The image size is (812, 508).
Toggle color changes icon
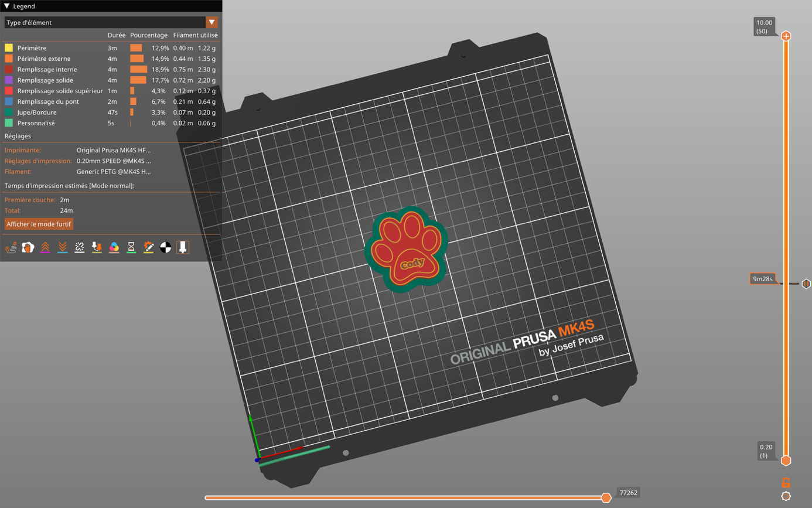tap(114, 247)
